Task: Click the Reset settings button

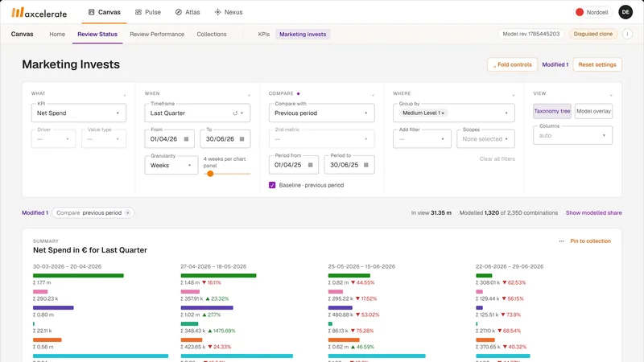Action: [597, 64]
